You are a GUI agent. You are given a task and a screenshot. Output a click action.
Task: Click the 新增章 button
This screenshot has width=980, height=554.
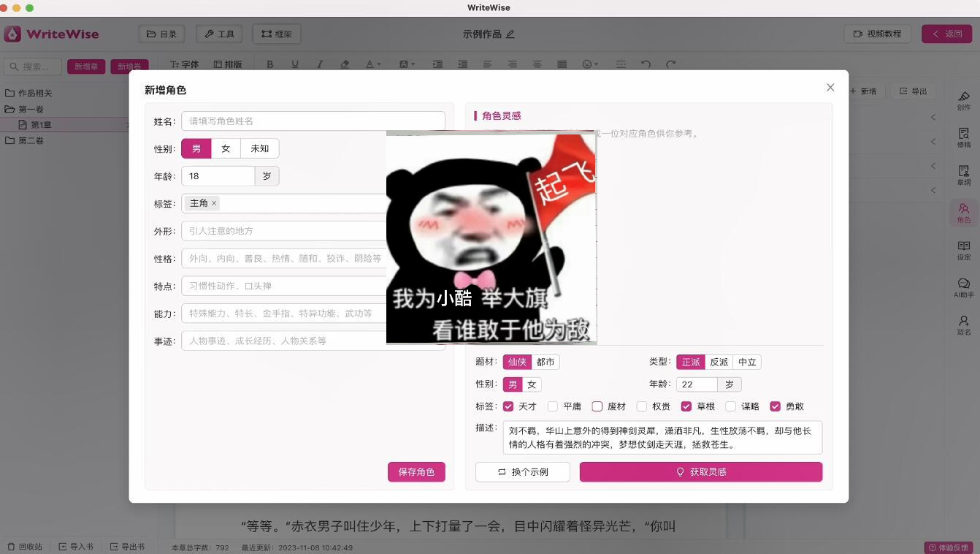point(86,67)
